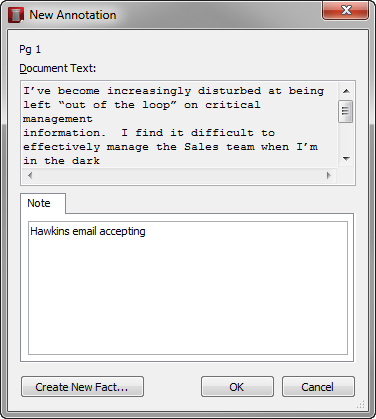Click the red application icon in title bar
This screenshot has height=419, width=376.
[x=16, y=15]
